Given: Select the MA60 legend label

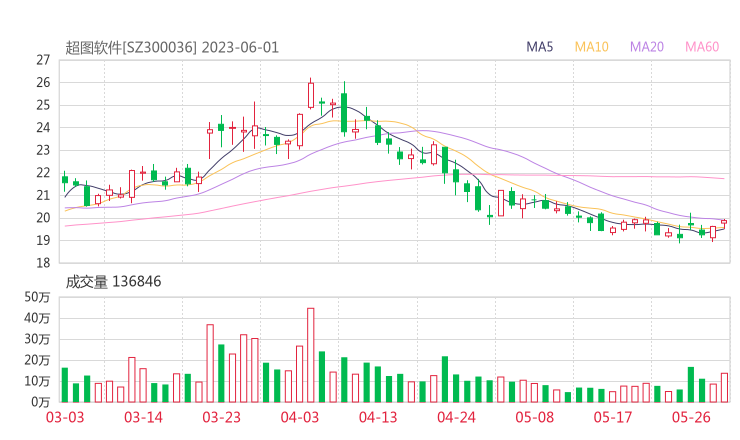Looking at the screenshot, I should click(702, 47).
